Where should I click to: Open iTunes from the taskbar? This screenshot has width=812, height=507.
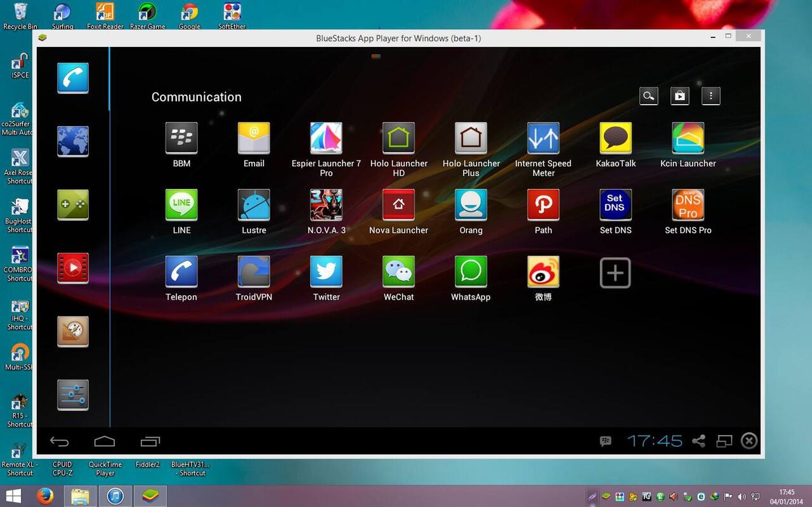(x=115, y=496)
